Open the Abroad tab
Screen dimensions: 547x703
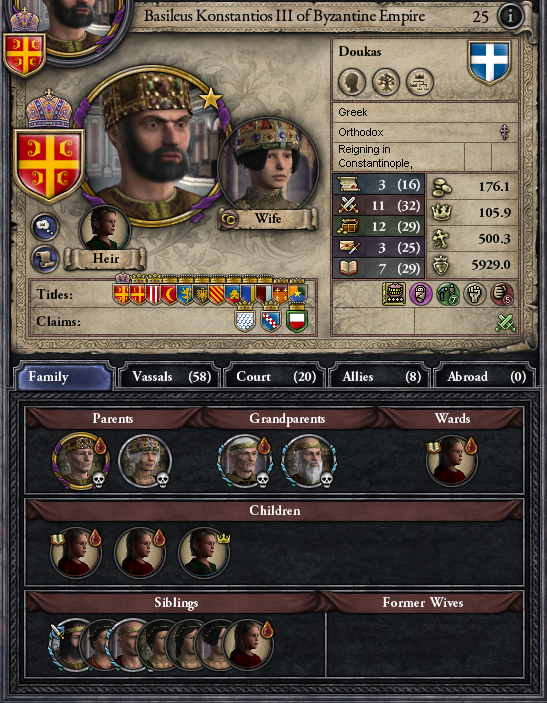[x=485, y=376]
